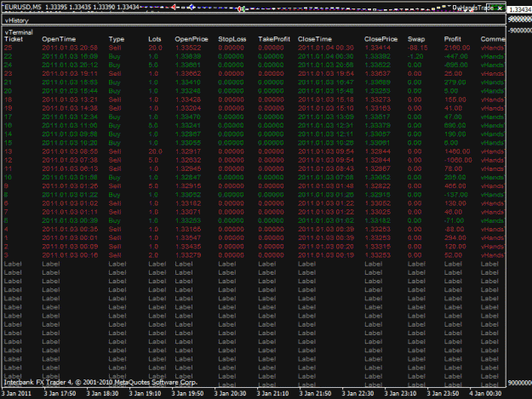Click the Type column header
The height and width of the screenshot is (399, 532).
117,39
